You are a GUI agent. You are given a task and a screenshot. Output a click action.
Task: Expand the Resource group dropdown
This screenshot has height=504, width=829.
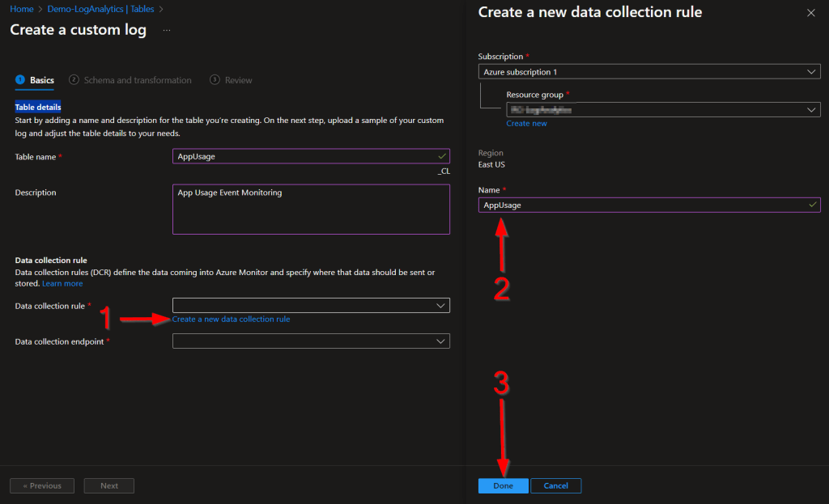coord(663,109)
